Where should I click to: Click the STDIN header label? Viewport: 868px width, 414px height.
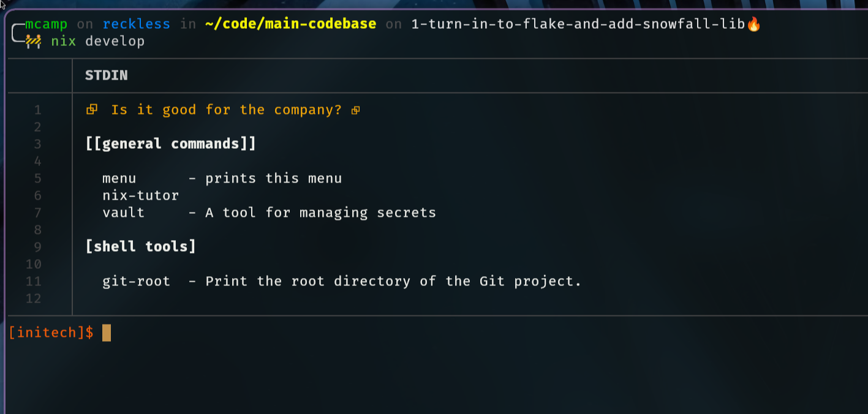[107, 75]
